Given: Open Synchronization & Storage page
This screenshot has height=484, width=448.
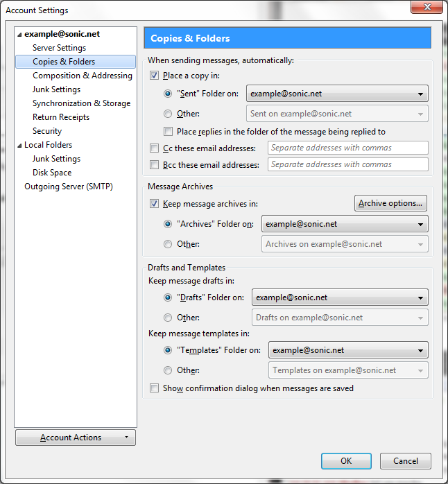Looking at the screenshot, I should [81, 103].
